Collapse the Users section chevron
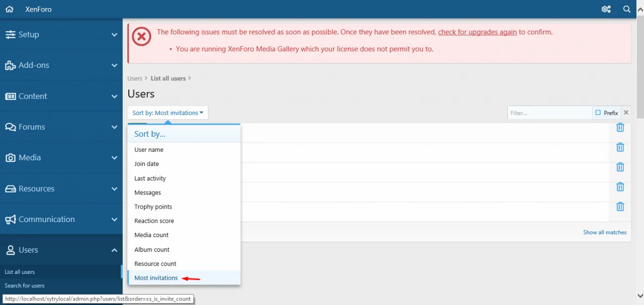 tap(114, 250)
